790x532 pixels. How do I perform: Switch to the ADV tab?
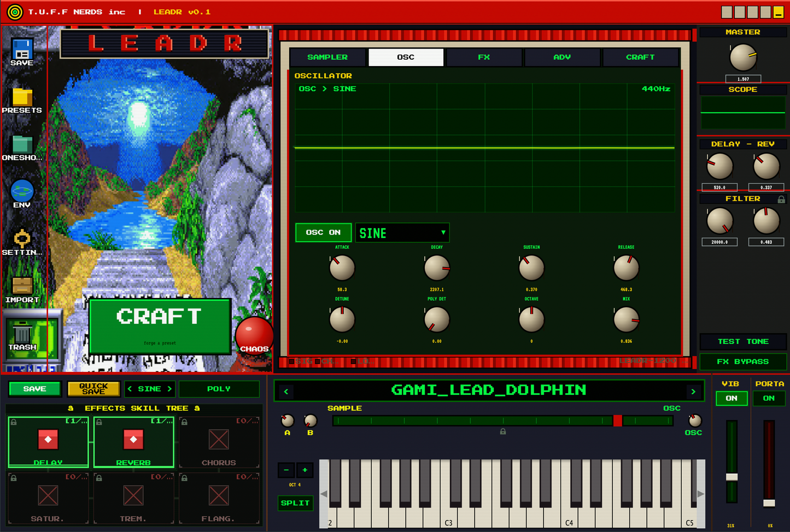[x=562, y=57]
